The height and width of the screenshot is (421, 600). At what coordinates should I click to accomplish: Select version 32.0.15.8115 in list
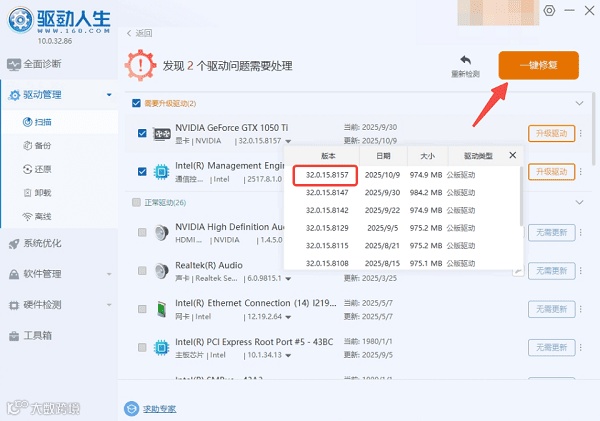tap(327, 246)
